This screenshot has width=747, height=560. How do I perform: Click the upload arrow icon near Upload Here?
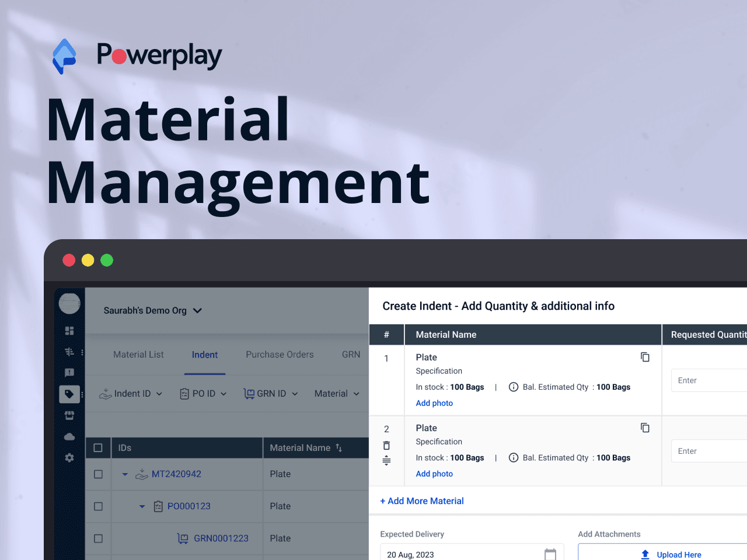[x=645, y=554]
